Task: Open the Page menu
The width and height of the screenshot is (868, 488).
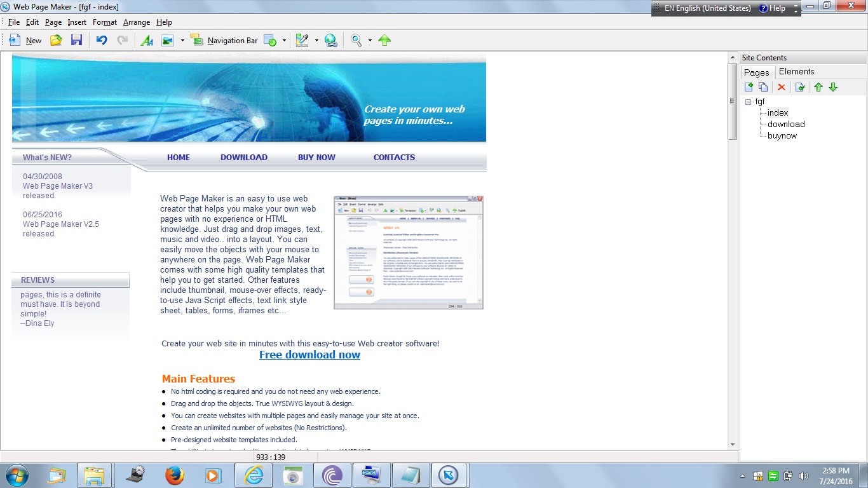Action: [53, 22]
